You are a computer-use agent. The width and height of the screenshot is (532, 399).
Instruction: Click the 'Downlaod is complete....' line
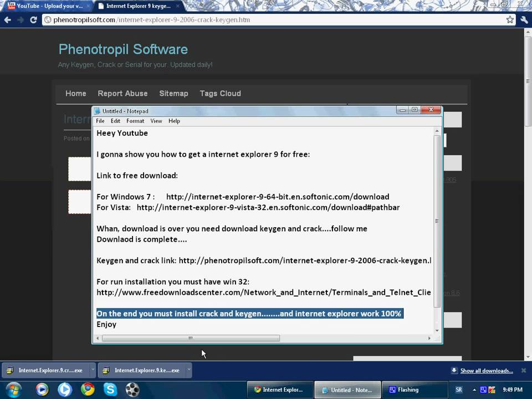point(141,239)
